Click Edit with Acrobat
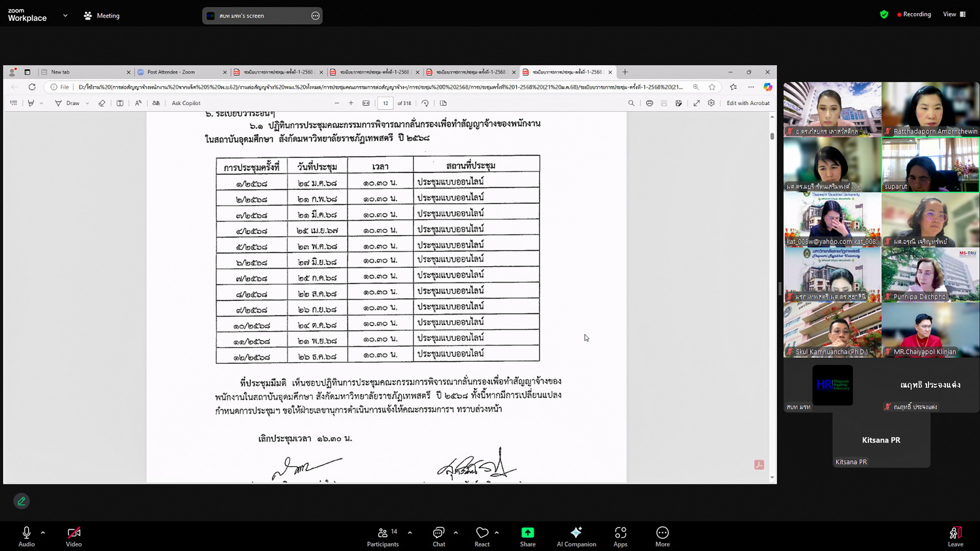 [748, 103]
